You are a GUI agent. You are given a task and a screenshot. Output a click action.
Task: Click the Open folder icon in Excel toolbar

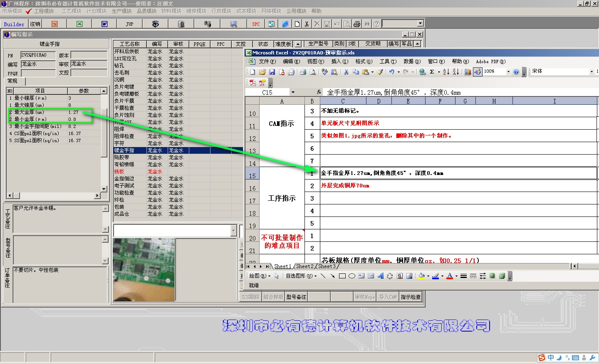(262, 72)
